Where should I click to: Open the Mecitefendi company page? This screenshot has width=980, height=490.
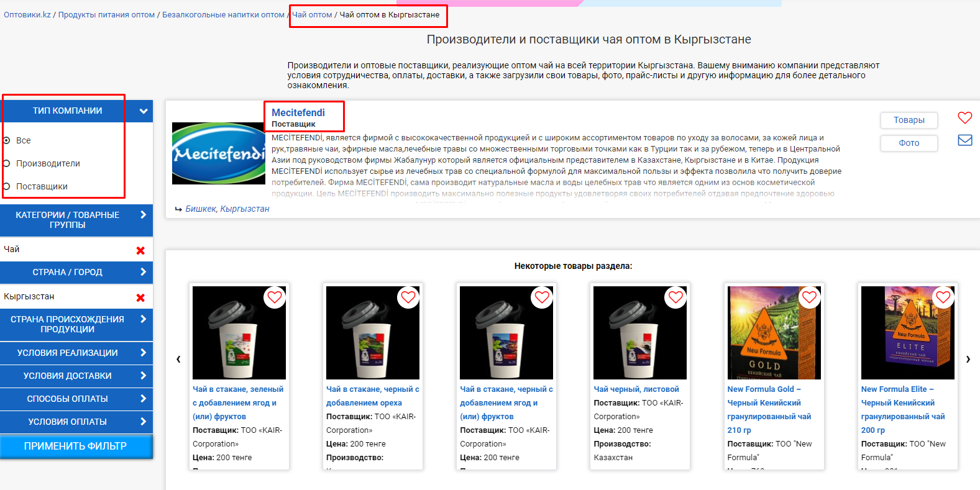point(298,112)
